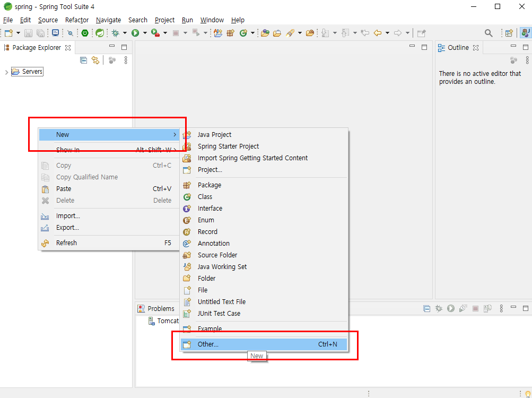532x398 pixels.
Task: Click Paste in the context menu
Action: pyautogui.click(x=109, y=189)
